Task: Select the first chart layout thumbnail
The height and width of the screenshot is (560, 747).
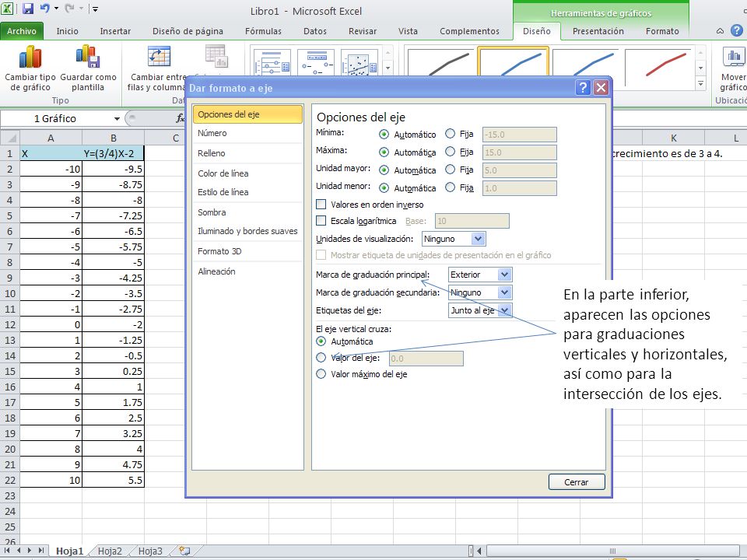Action: point(272,62)
